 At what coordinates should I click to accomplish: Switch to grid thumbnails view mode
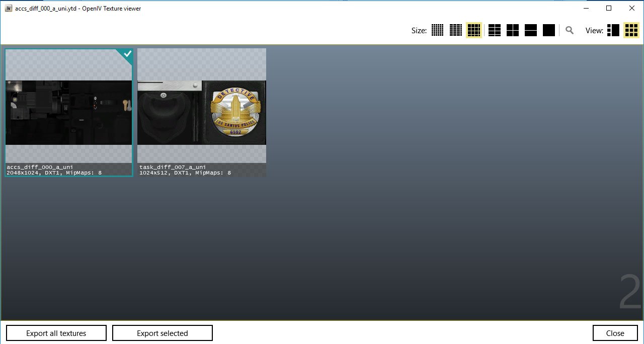631,30
